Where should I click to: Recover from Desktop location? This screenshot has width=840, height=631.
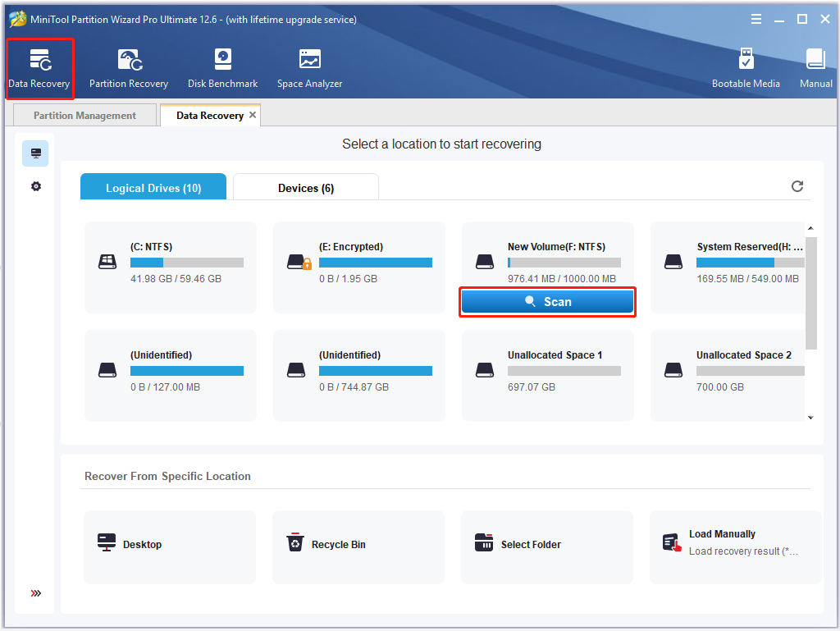170,546
